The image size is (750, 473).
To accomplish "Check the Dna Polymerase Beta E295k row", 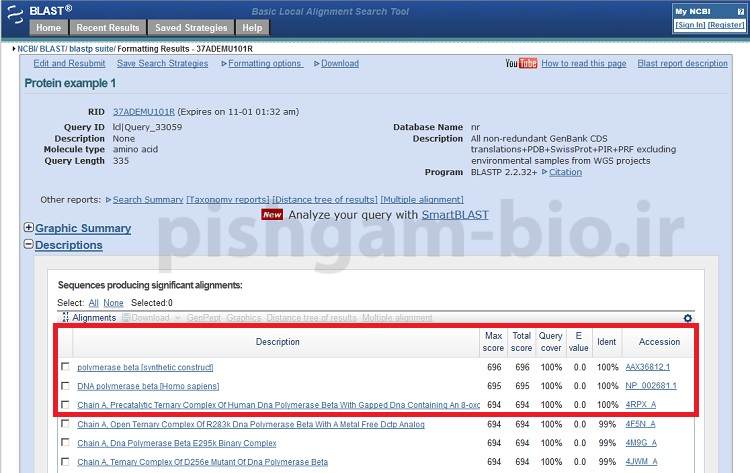I will click(65, 443).
